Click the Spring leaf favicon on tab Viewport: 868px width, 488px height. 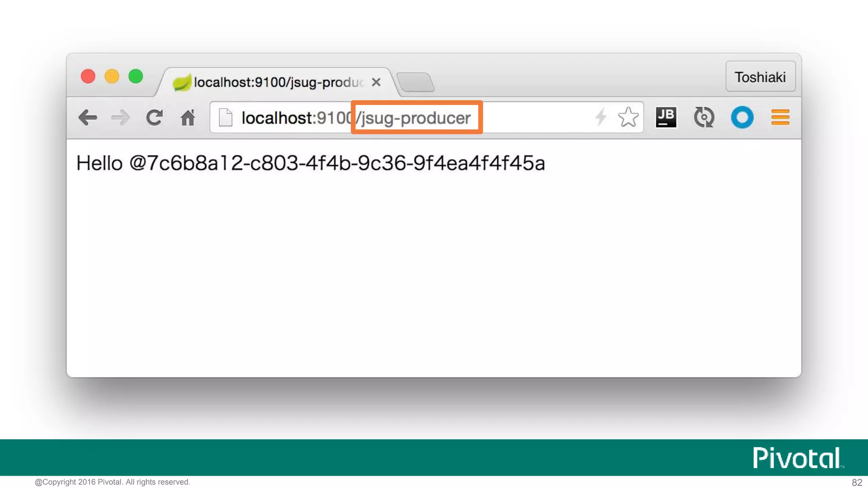pos(181,82)
